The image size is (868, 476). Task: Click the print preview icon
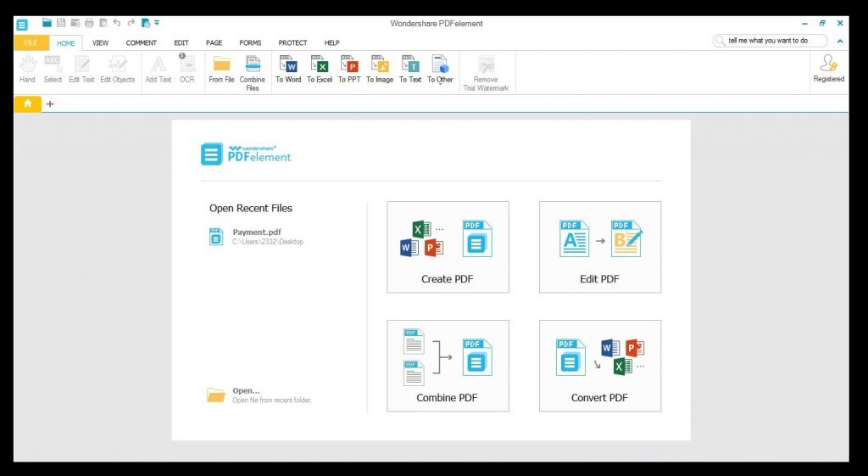103,23
